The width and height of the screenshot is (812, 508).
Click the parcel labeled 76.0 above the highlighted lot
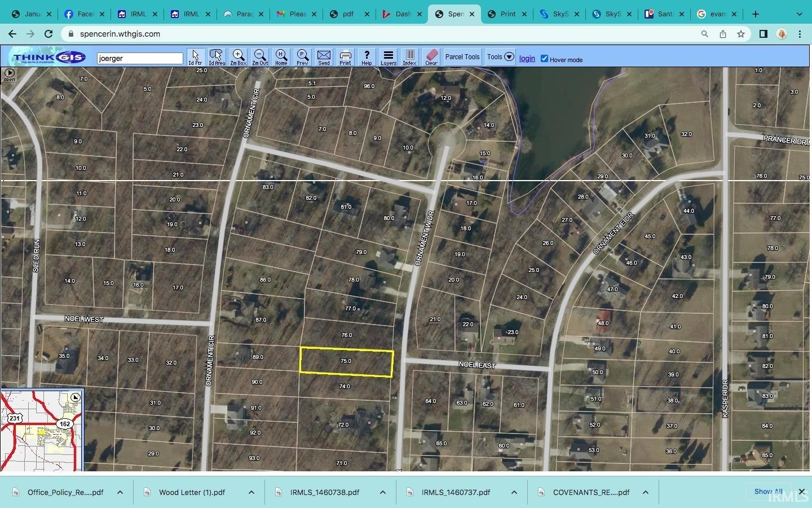pos(347,335)
